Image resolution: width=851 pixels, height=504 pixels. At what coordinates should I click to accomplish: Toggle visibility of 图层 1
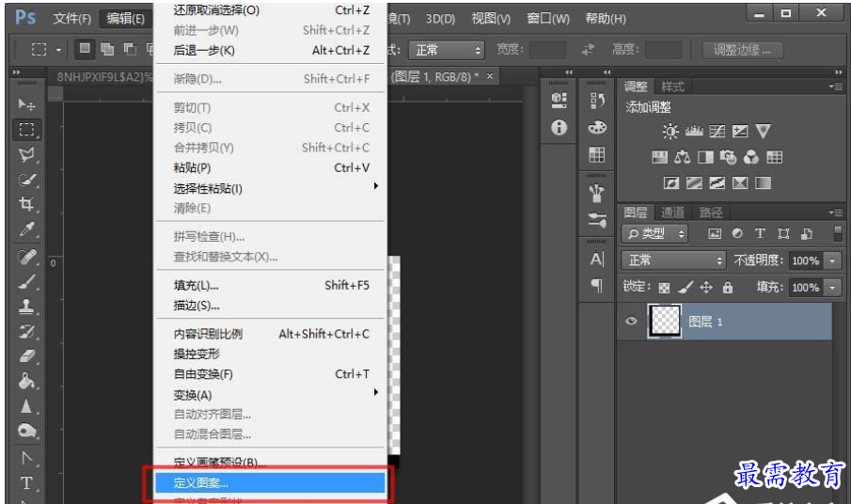[631, 321]
